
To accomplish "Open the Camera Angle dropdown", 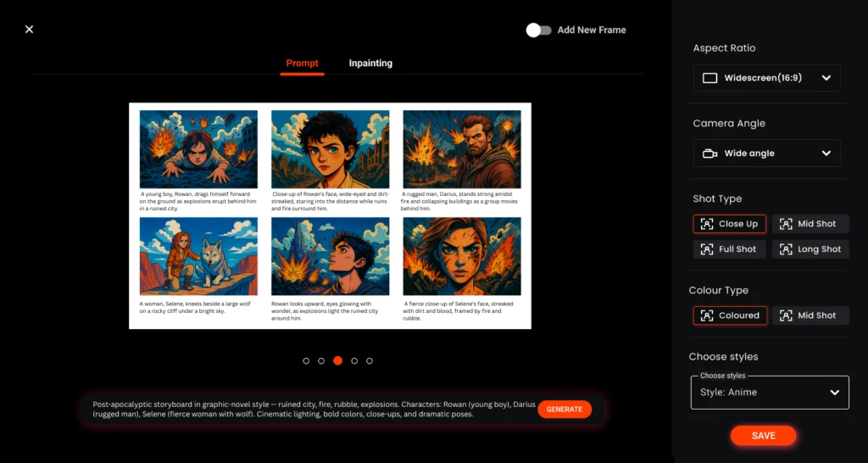I will (826, 153).
